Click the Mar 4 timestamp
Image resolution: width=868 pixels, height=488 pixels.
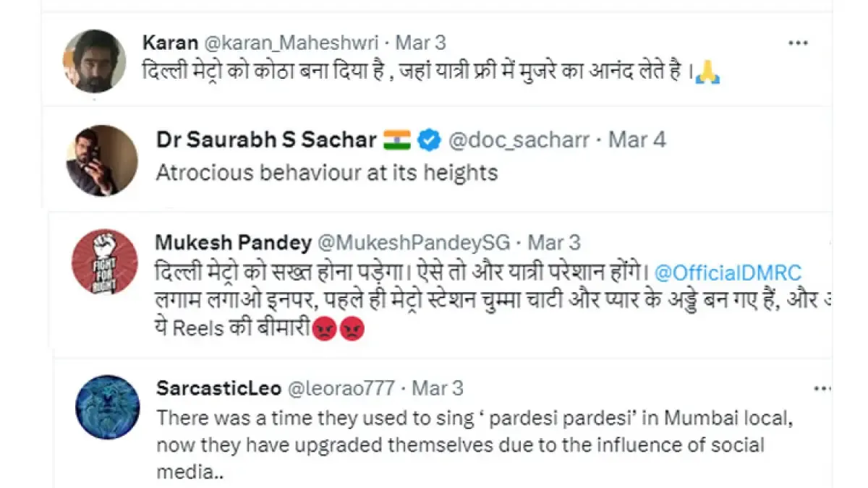pos(637,140)
